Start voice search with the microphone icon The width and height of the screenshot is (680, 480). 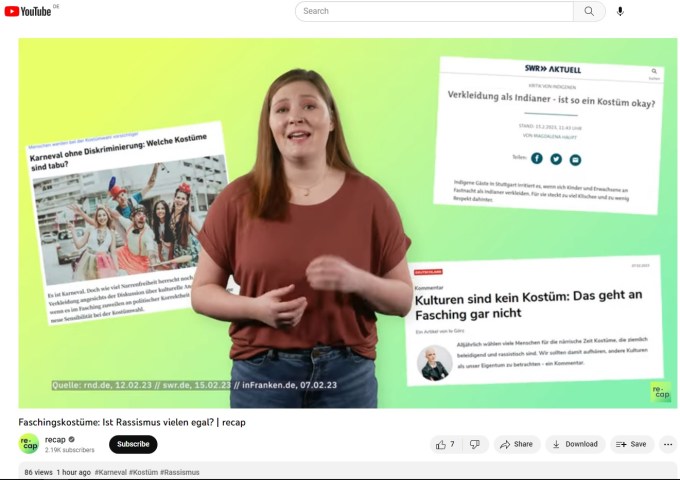tap(620, 11)
